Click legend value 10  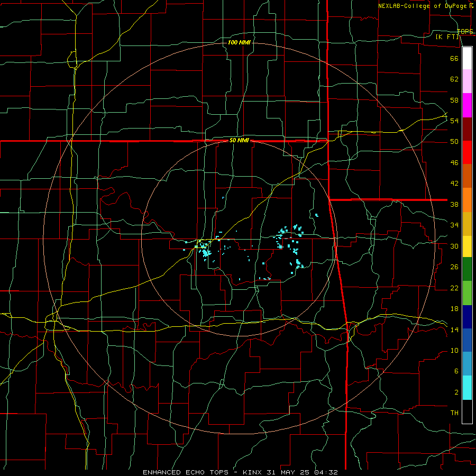click(454, 350)
